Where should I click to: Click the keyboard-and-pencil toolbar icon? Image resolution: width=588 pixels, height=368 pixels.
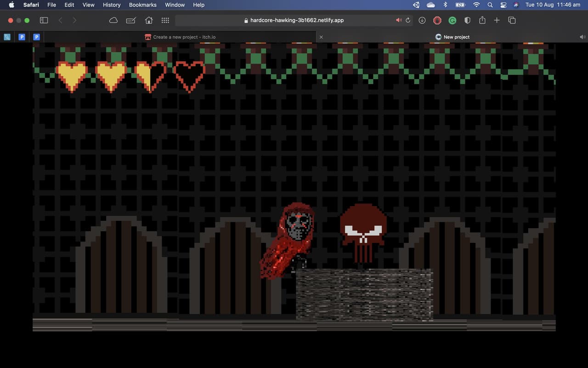[131, 20]
